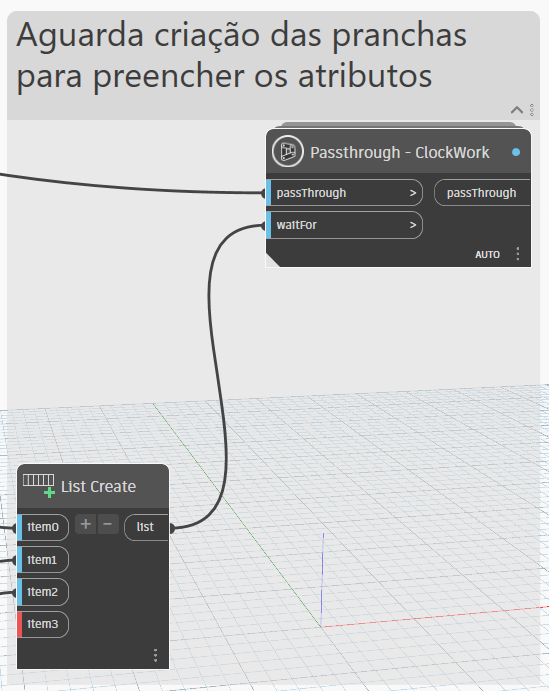
Task: Collapse the group with chevron arrow
Action: coord(517,110)
